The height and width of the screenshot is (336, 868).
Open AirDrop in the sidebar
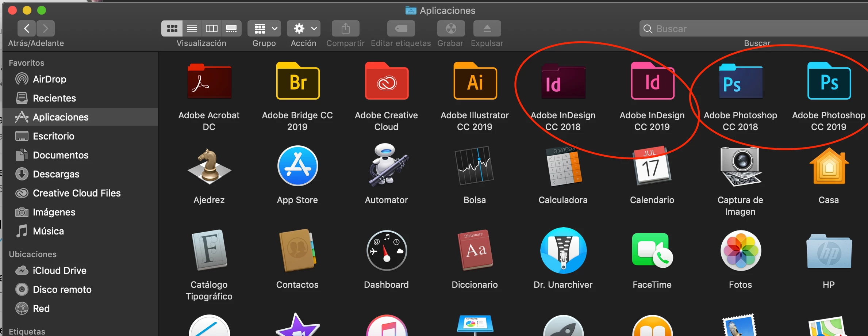pyautogui.click(x=80, y=79)
